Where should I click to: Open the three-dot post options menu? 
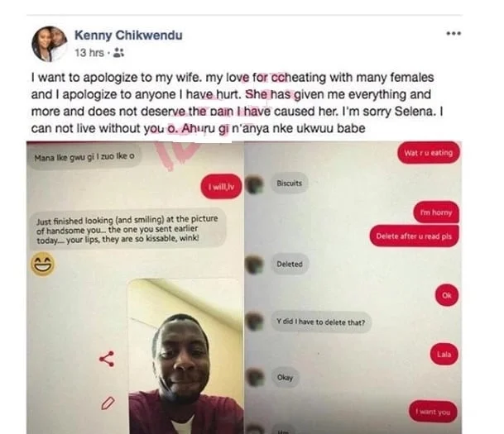coord(454,33)
